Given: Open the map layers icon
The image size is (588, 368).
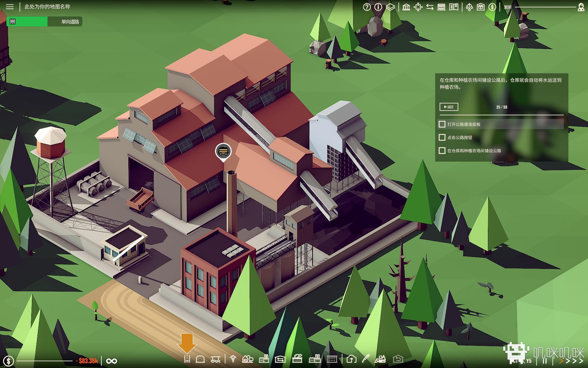Looking at the screenshot, I should coord(390,7).
